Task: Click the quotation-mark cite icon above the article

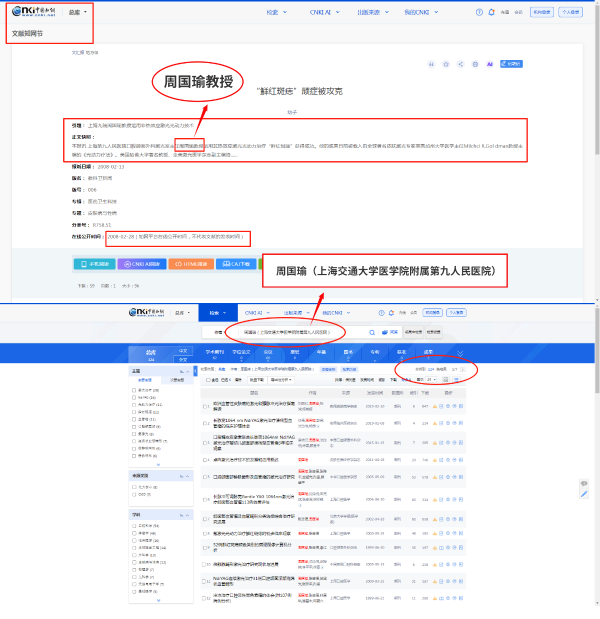Action: [431, 64]
